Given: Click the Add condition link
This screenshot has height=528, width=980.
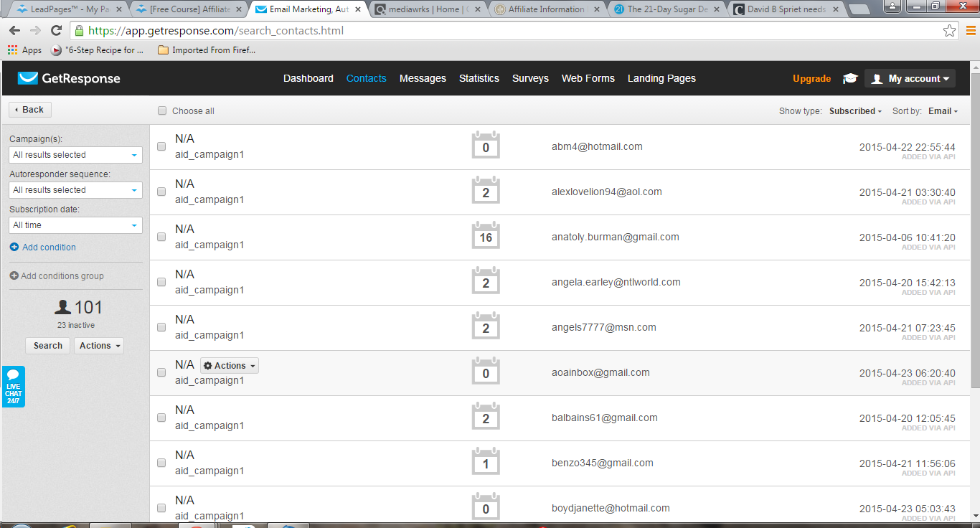Looking at the screenshot, I should pos(49,247).
